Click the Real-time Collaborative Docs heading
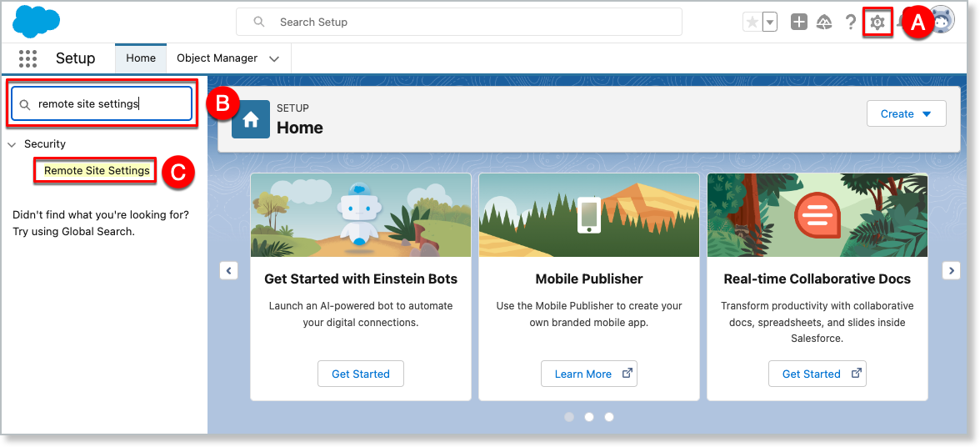This screenshot has width=980, height=447. click(x=817, y=279)
